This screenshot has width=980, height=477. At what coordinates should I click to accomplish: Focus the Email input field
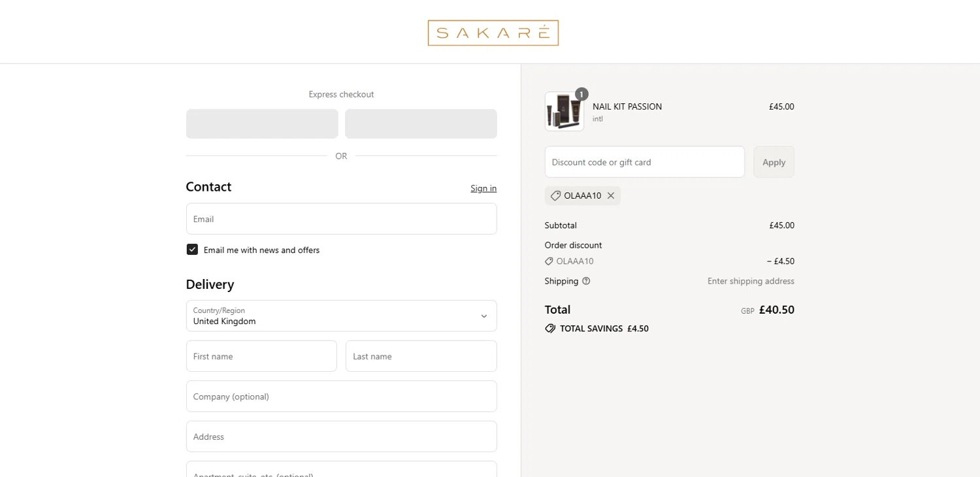[342, 219]
